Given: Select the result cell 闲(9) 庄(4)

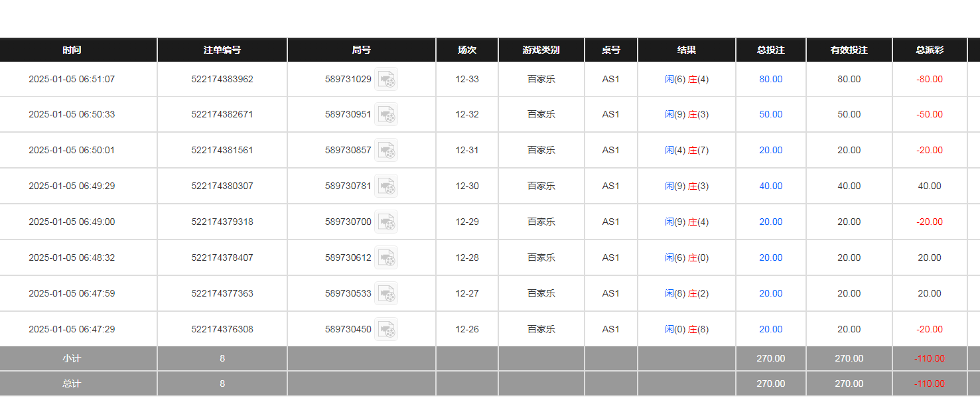Looking at the screenshot, I should click(686, 222).
